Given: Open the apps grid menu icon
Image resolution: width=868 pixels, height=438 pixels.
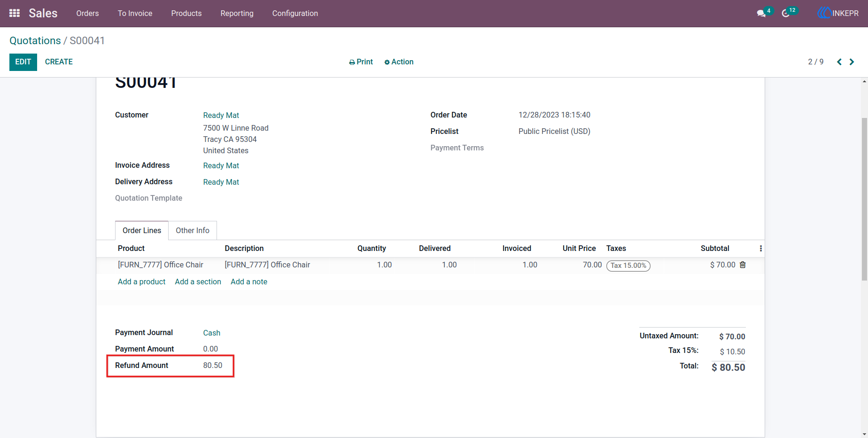Looking at the screenshot, I should 15,13.
